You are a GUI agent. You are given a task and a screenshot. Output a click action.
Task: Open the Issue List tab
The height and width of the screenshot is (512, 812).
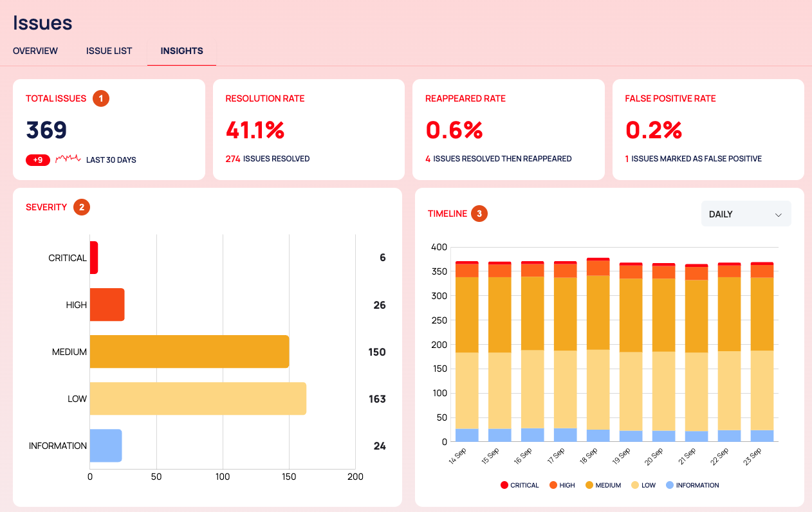tap(109, 51)
